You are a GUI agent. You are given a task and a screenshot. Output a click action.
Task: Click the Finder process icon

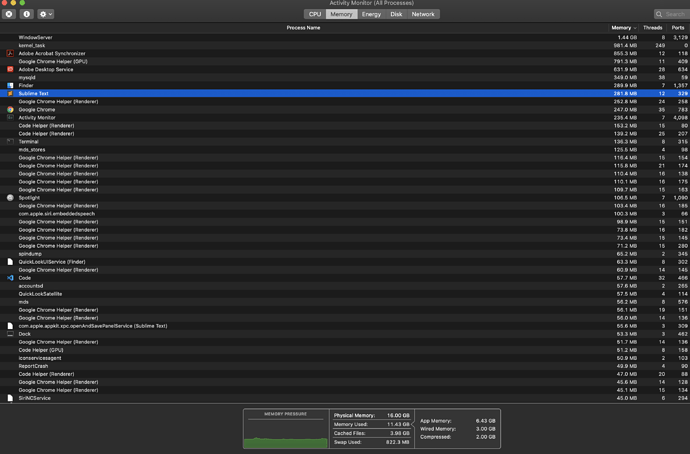click(x=10, y=85)
